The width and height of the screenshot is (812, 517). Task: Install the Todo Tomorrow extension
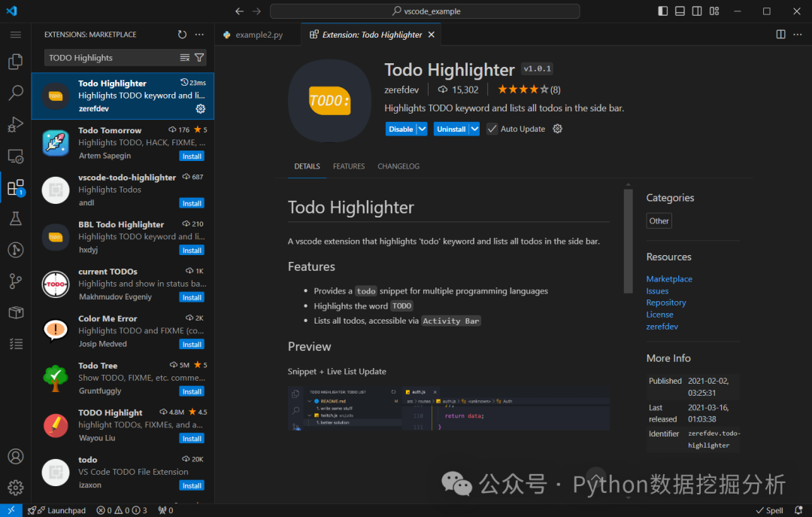click(x=192, y=156)
